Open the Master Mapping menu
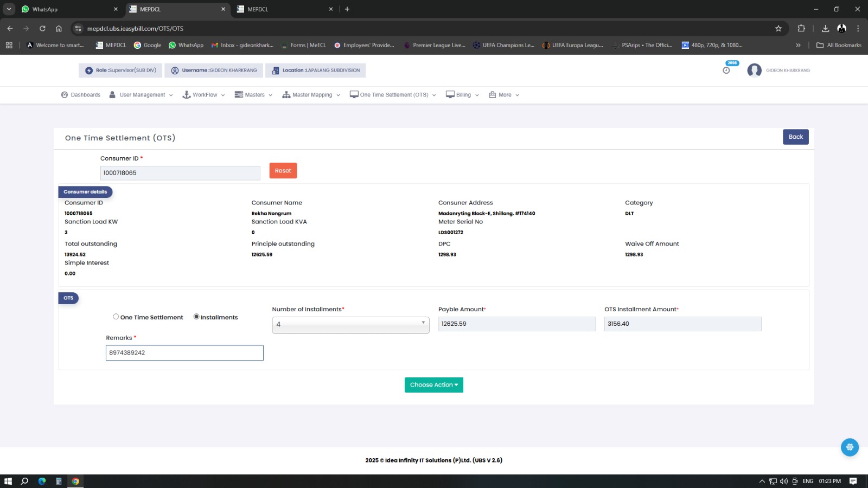Screen dimensions: 868x488 point(311,95)
